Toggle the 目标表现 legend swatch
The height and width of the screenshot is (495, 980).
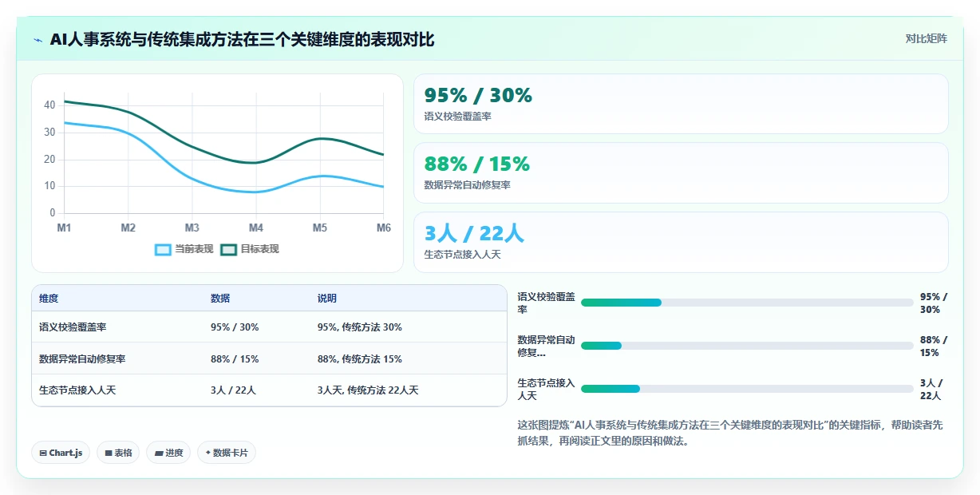click(229, 249)
